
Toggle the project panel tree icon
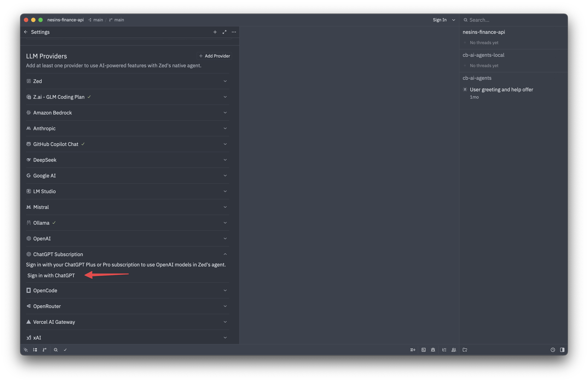35,350
